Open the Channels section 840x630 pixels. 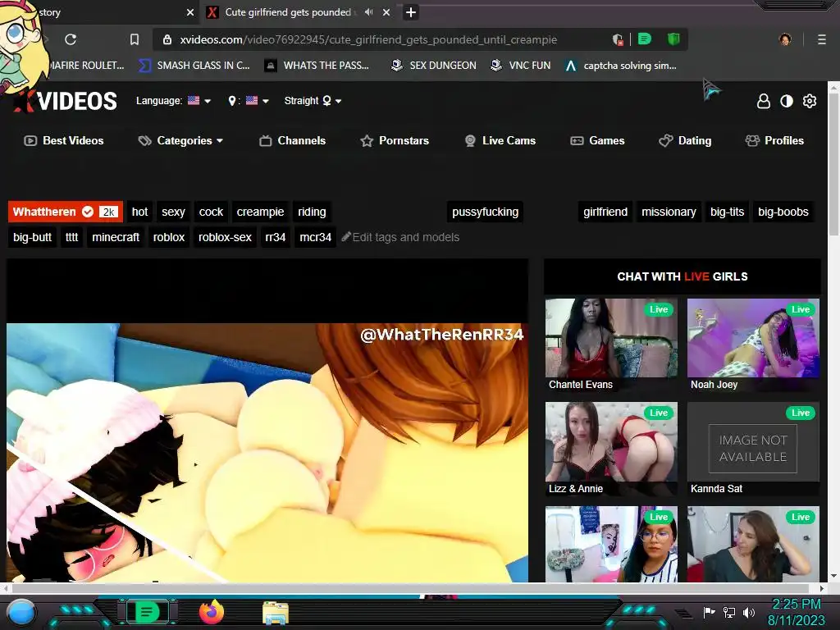[293, 141]
